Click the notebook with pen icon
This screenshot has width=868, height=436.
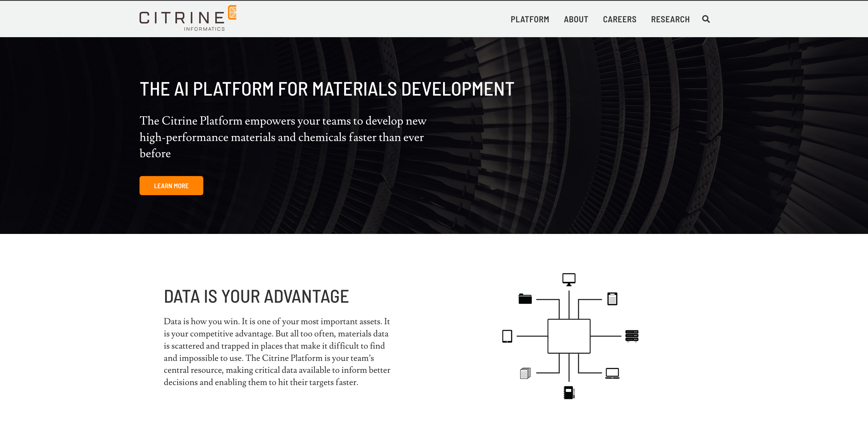point(569,392)
